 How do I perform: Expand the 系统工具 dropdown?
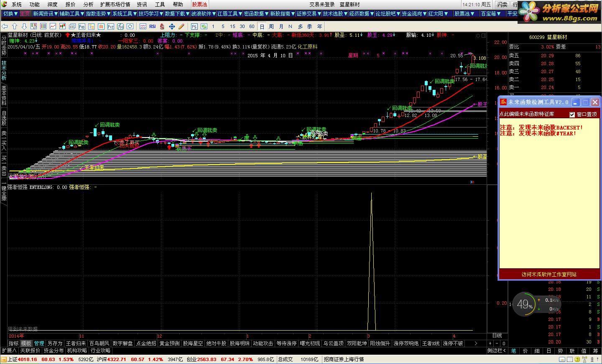pyautogui.click(x=125, y=14)
